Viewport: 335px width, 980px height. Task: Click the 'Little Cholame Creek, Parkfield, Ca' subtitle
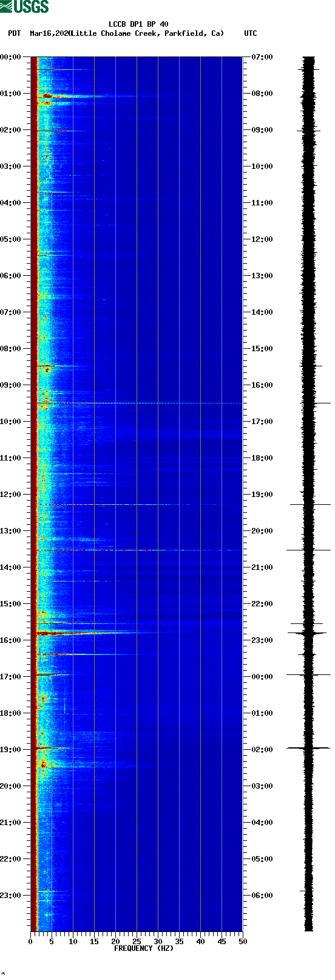click(x=147, y=33)
